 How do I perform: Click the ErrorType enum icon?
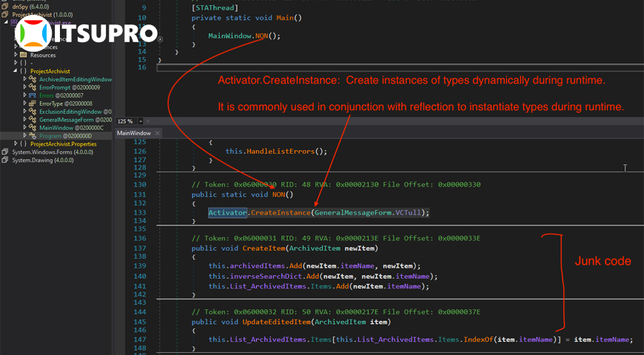tap(33, 104)
